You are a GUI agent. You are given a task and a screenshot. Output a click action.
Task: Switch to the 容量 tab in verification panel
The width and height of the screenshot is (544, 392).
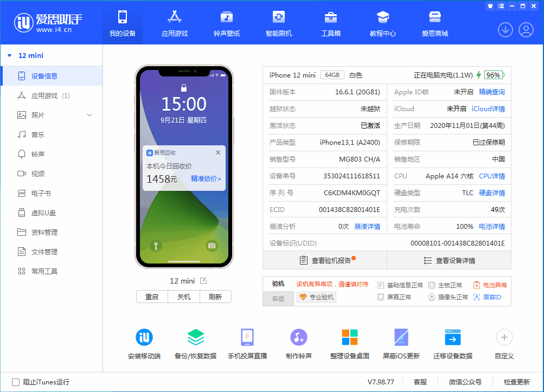278,299
